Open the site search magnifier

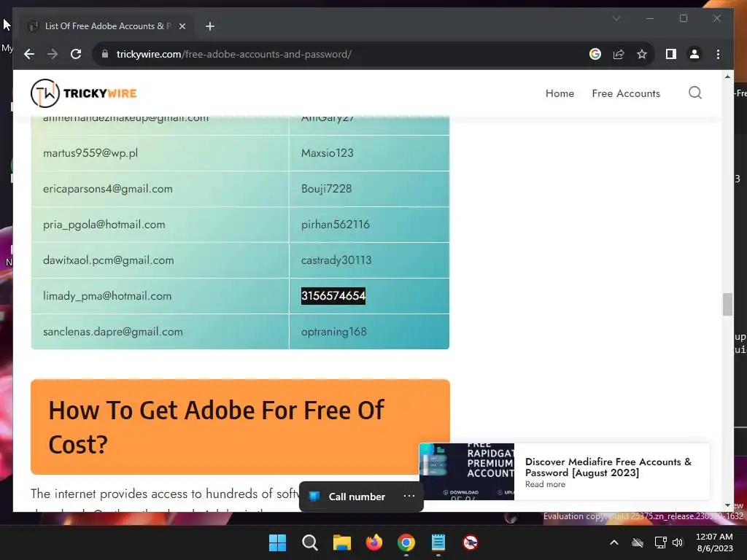pos(695,93)
